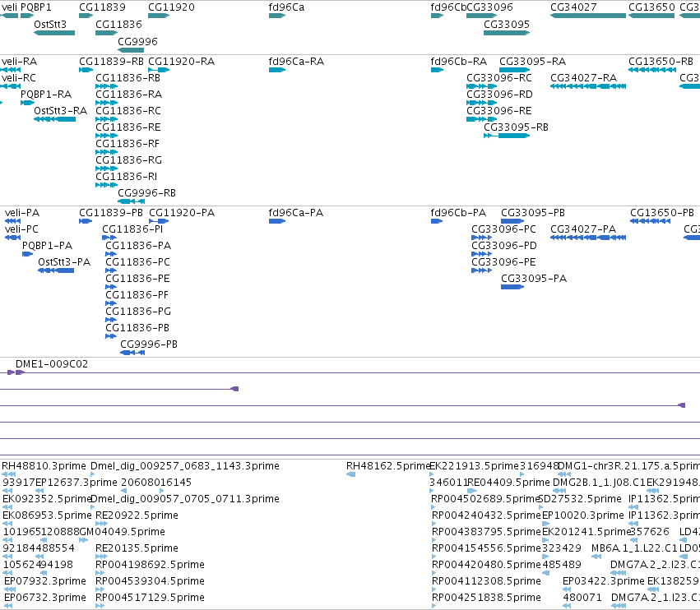Select the CG11920 gene name
This screenshot has height=610, width=700.
(x=171, y=7)
